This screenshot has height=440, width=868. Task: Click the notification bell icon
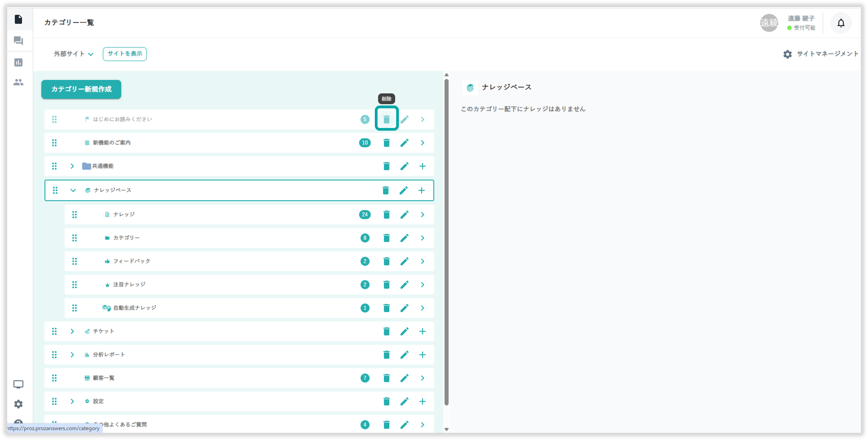pos(841,23)
